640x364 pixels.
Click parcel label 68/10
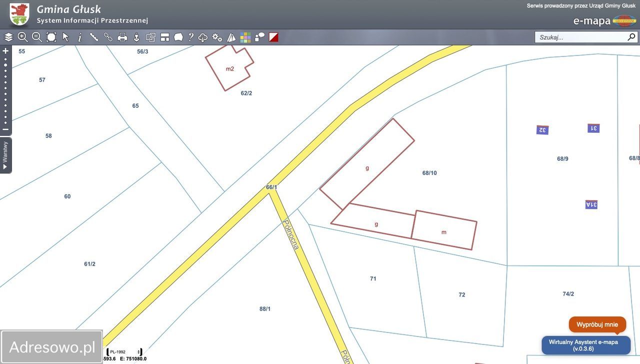click(429, 173)
